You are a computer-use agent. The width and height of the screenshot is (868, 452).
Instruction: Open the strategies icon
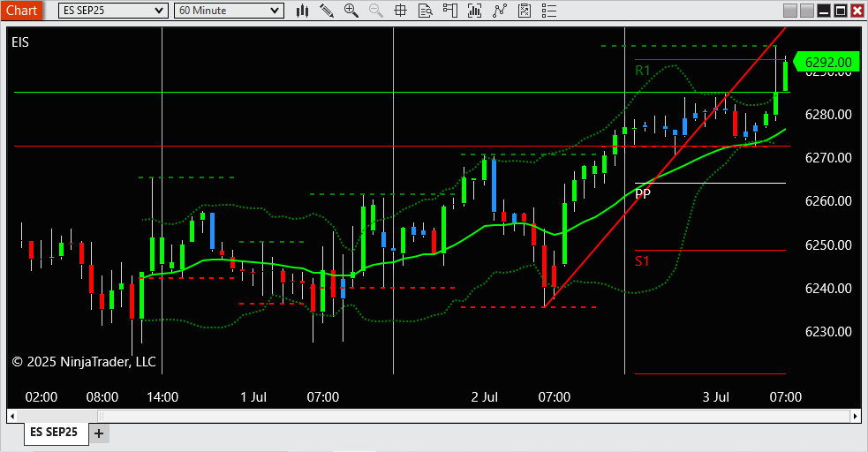click(x=500, y=11)
